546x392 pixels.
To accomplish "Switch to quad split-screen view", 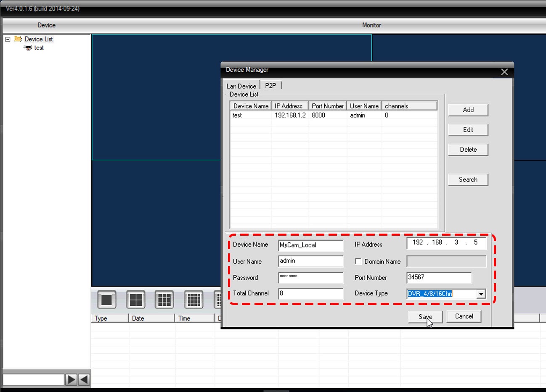I will pos(135,300).
